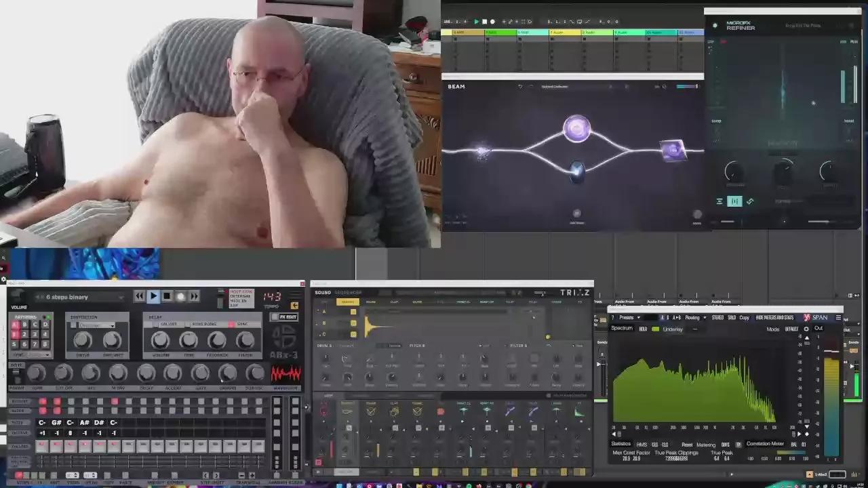
Task: Click the A# note cell in sequencer
Action: 85,423
